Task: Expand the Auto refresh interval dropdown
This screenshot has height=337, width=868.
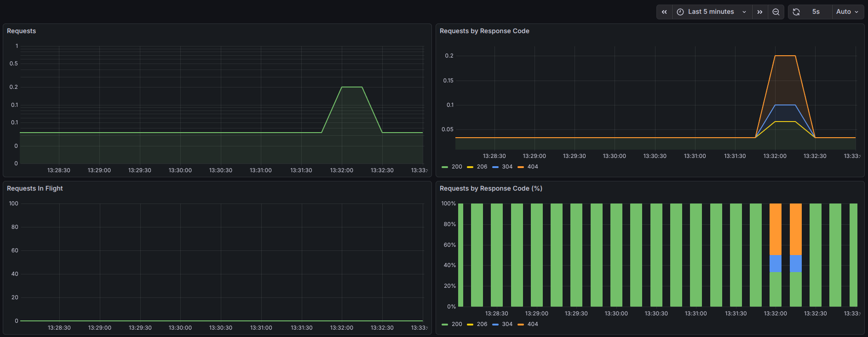Action: [x=848, y=12]
